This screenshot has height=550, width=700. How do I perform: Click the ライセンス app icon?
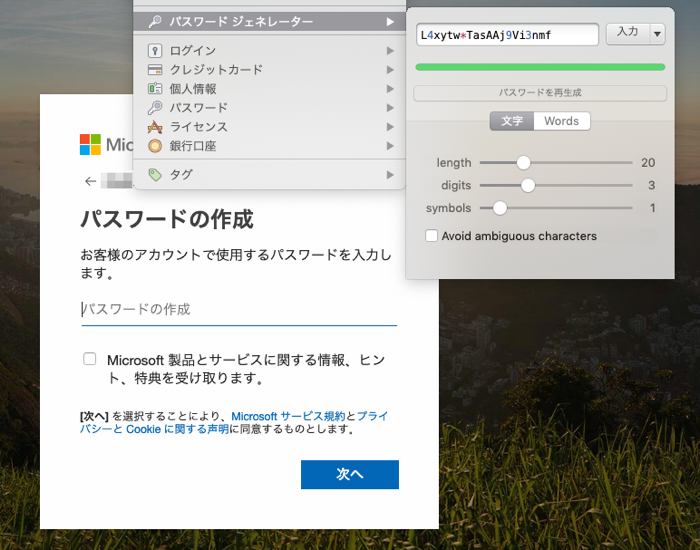(155, 127)
